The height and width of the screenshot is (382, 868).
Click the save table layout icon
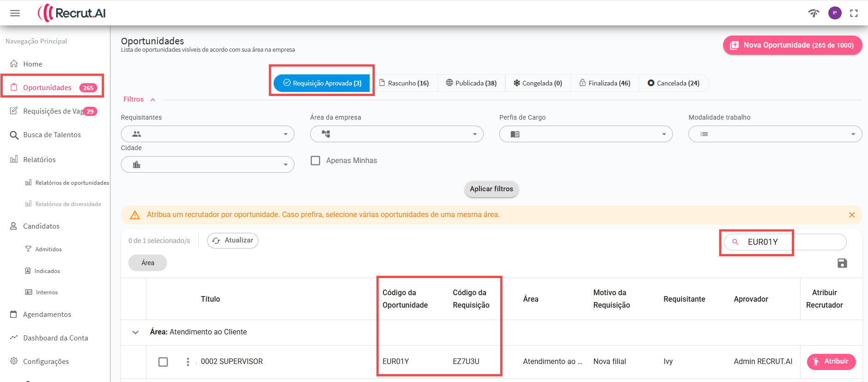click(x=842, y=263)
